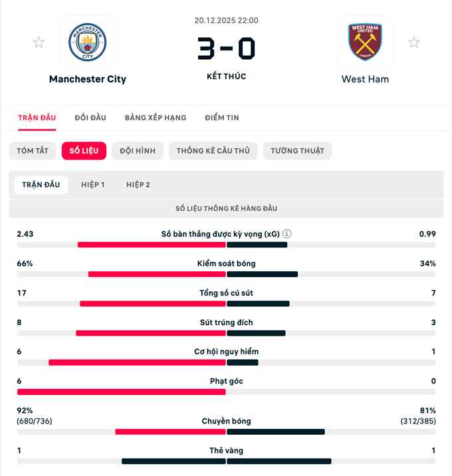452x476 pixels.
Task: Open the TRẬN ĐẤU main tab
Action: [37, 118]
